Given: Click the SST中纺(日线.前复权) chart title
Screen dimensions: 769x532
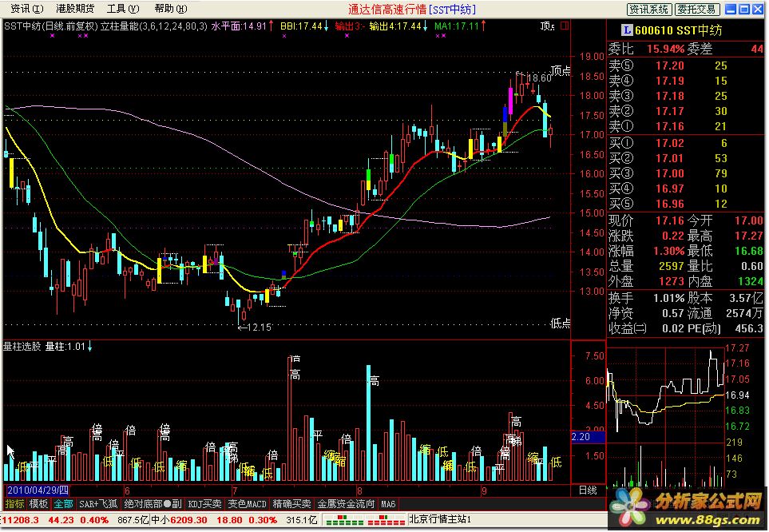Looking at the screenshot, I should pyautogui.click(x=51, y=26).
